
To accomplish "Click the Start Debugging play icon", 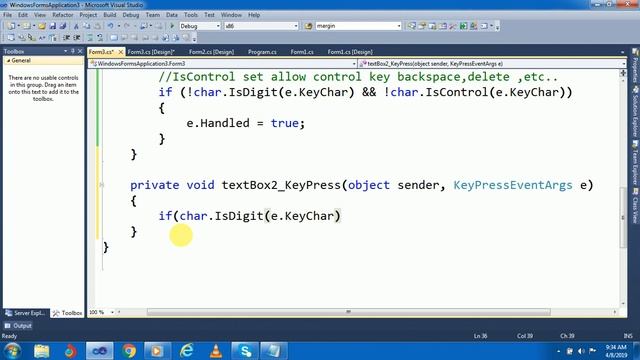I will (x=172, y=26).
